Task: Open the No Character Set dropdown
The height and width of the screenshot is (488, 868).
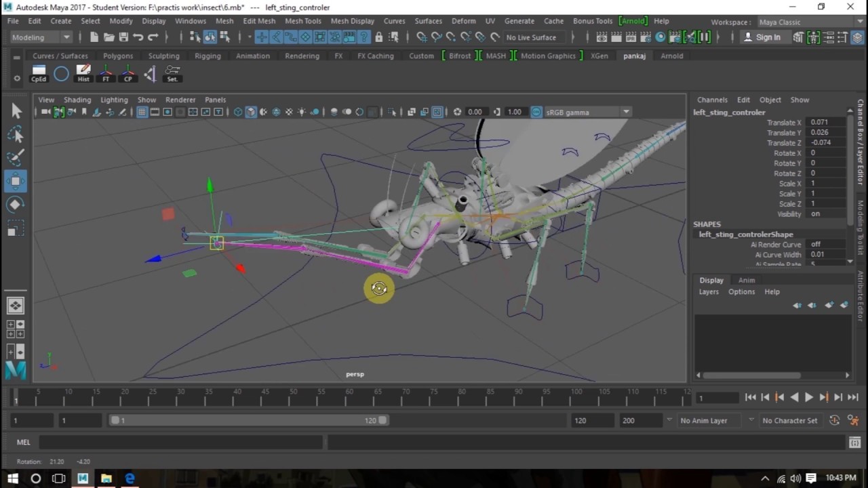Action: coord(789,420)
